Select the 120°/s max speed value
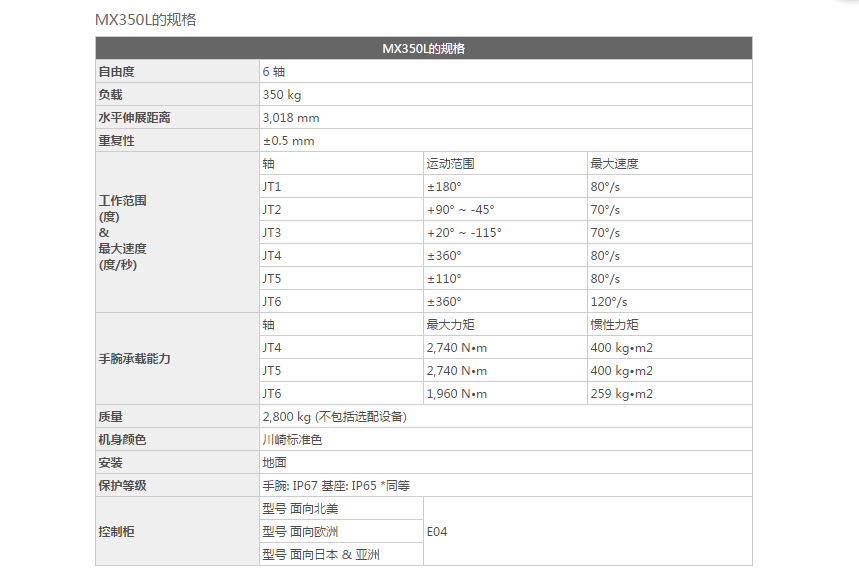Viewport: 859px width, 579px height. tap(609, 301)
